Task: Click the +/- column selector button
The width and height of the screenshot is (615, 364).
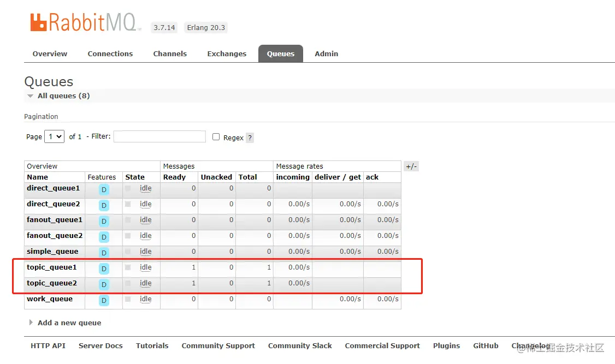Action: click(x=411, y=166)
